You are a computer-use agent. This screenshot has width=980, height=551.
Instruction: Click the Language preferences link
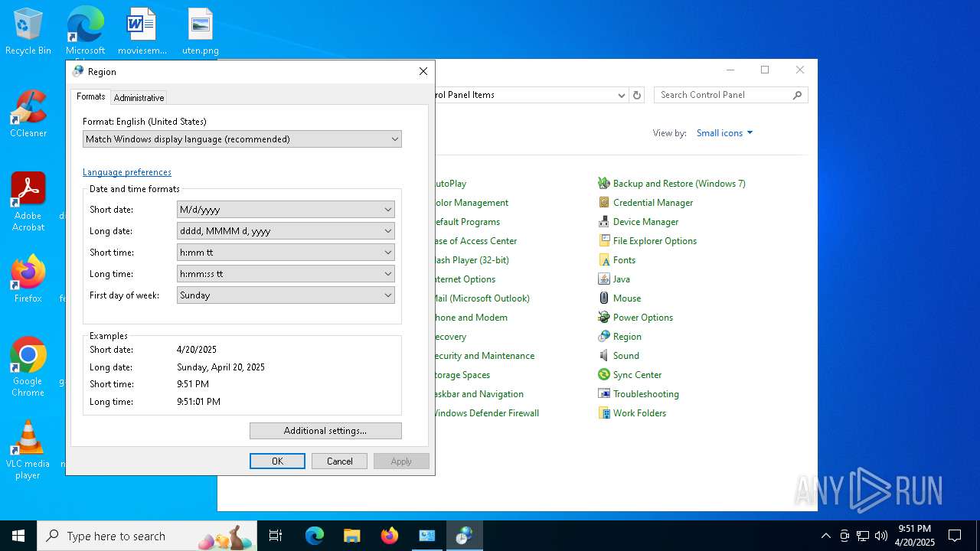pos(127,172)
